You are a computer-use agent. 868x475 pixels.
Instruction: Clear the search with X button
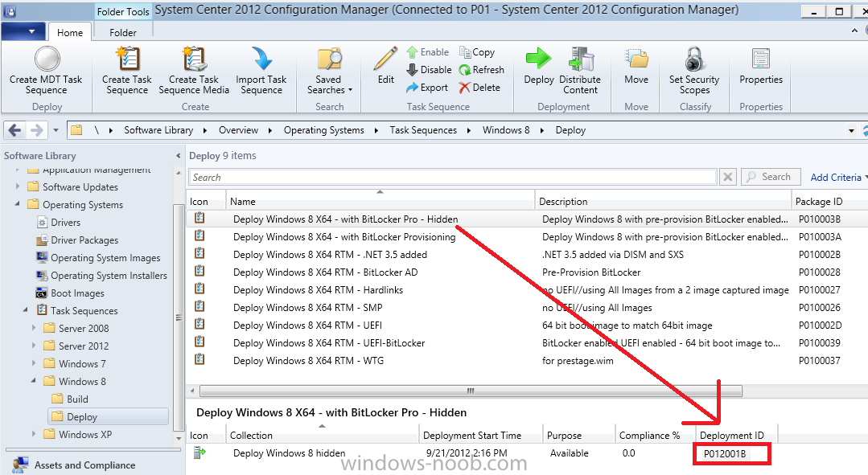click(728, 177)
